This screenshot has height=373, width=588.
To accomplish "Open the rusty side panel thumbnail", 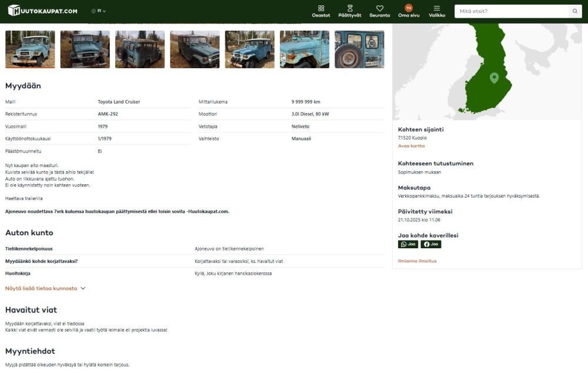I will tap(305, 49).
